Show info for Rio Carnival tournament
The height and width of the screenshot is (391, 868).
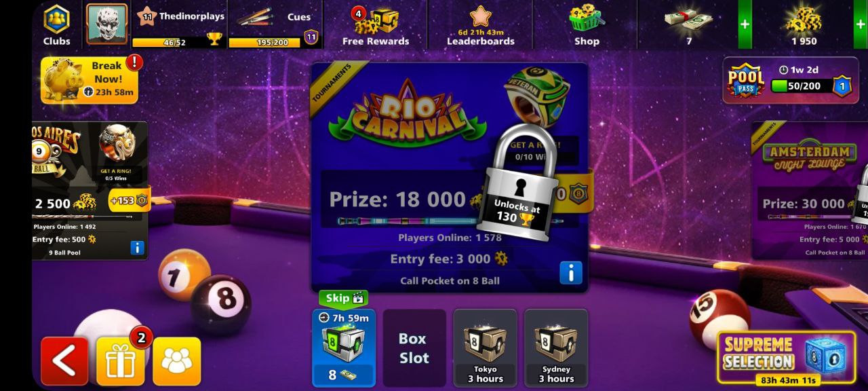571,273
